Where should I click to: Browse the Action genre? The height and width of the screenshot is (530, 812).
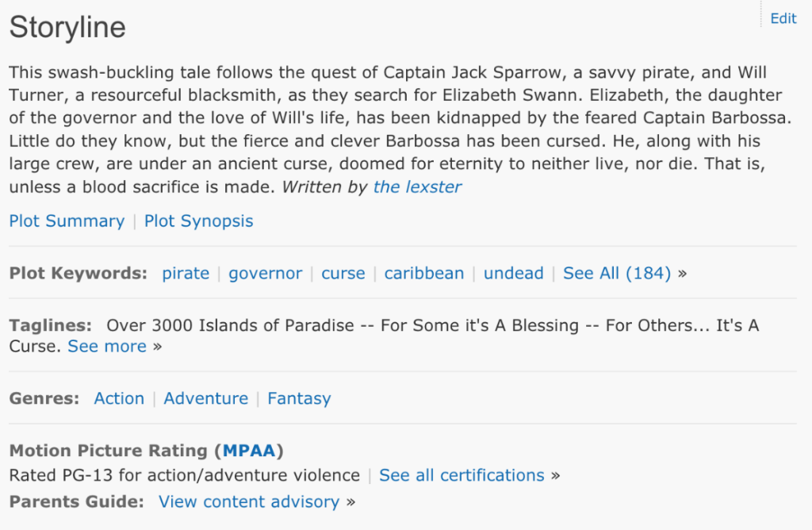118,398
